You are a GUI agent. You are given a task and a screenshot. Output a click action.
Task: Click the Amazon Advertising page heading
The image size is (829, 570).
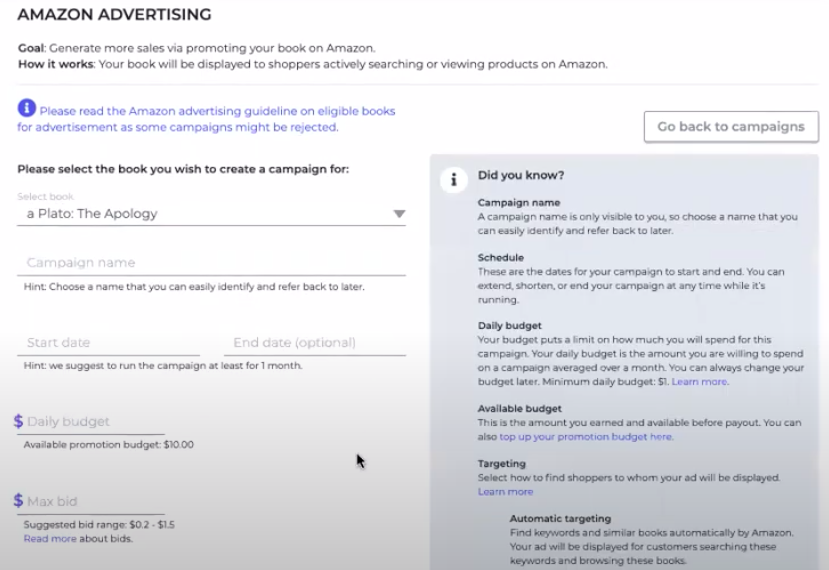(114, 14)
